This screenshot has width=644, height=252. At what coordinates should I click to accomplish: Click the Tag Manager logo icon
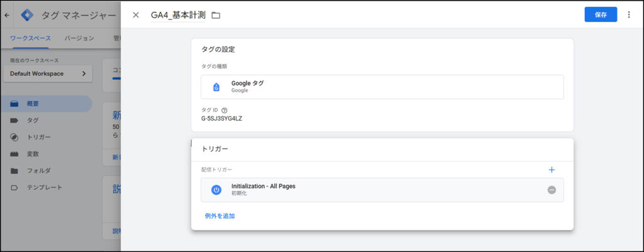coord(27,15)
